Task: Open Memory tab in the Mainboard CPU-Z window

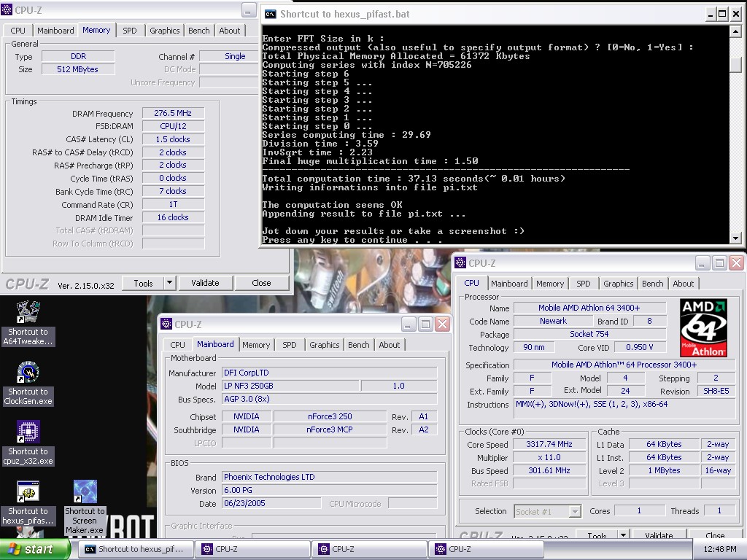Action: [256, 345]
